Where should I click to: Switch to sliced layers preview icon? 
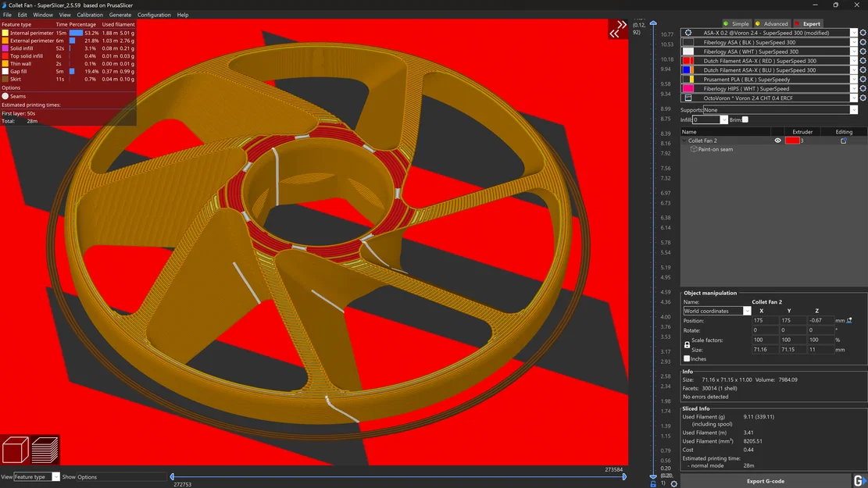[45, 450]
